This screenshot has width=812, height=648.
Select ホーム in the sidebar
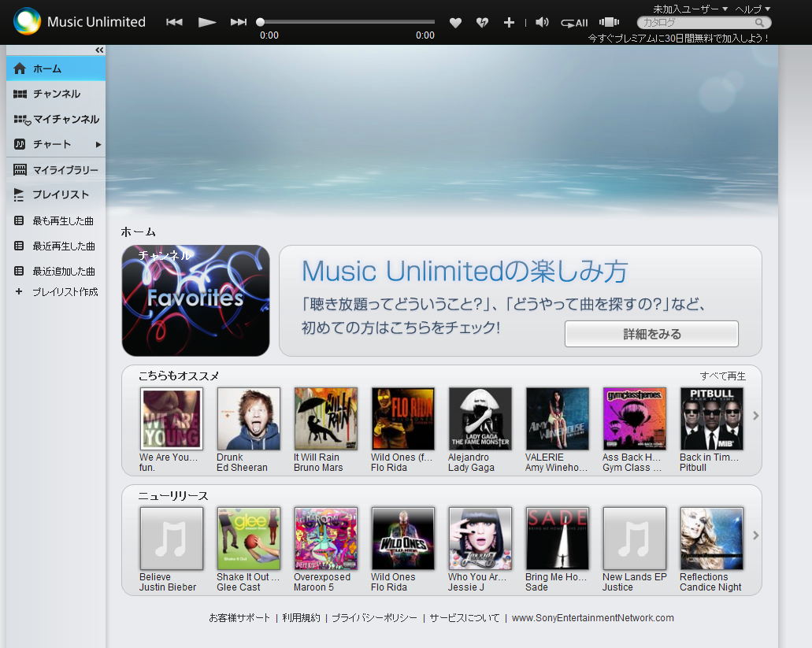point(56,69)
